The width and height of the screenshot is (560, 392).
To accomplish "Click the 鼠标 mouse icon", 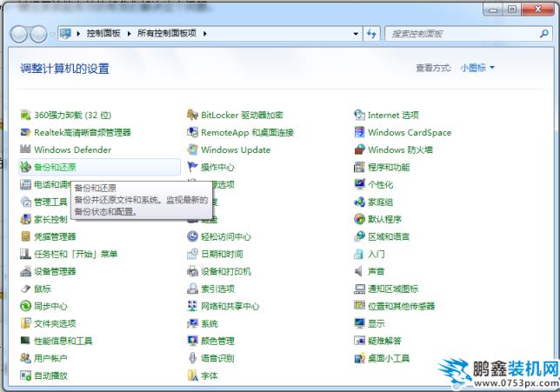I will [x=26, y=289].
